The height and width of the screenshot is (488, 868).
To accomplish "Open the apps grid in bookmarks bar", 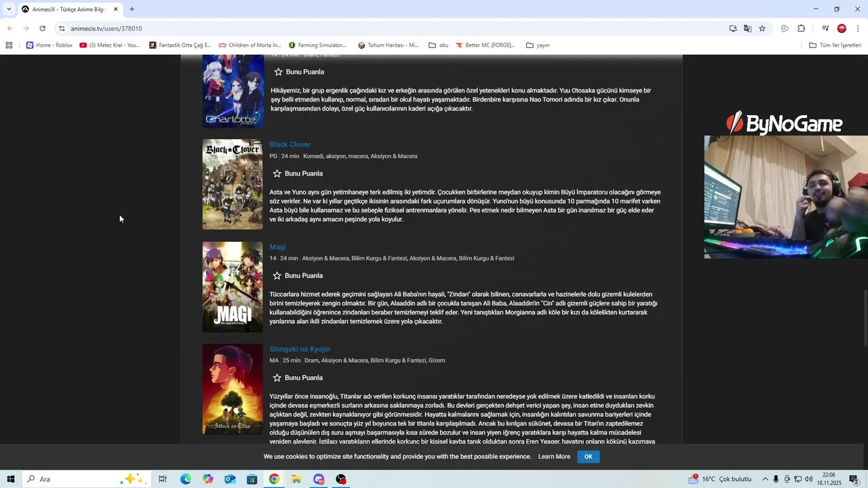I will 9,45.
